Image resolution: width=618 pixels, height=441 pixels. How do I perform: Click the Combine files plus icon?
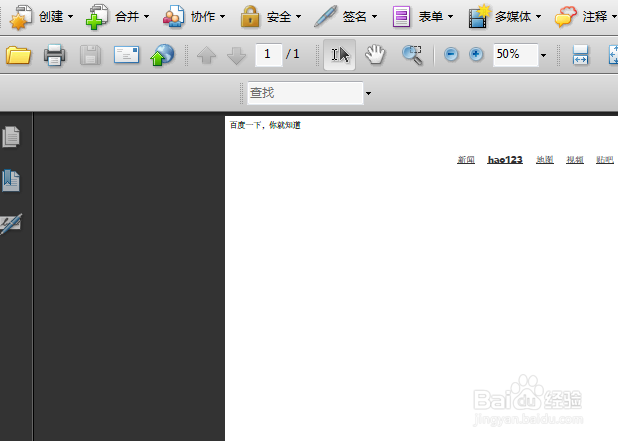pyautogui.click(x=97, y=17)
